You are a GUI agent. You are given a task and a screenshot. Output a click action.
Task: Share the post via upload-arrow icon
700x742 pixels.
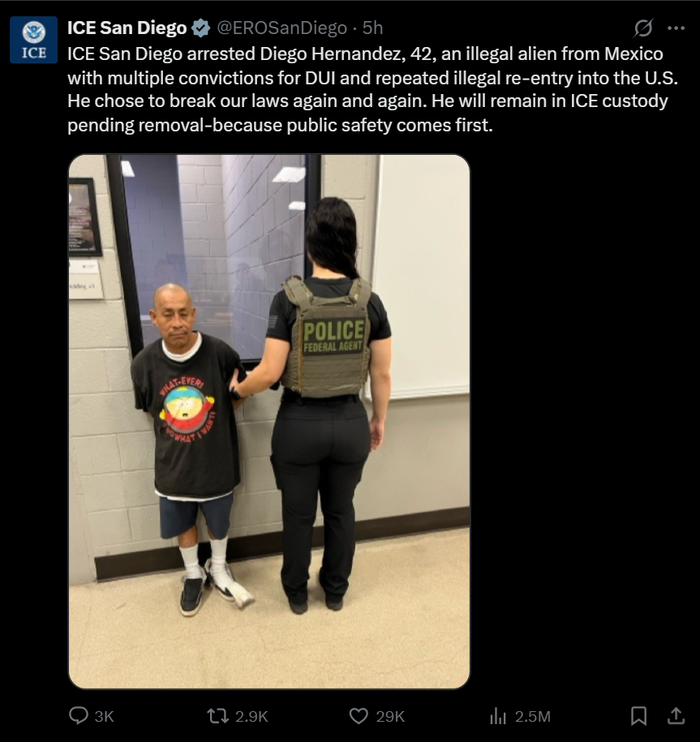click(676, 715)
